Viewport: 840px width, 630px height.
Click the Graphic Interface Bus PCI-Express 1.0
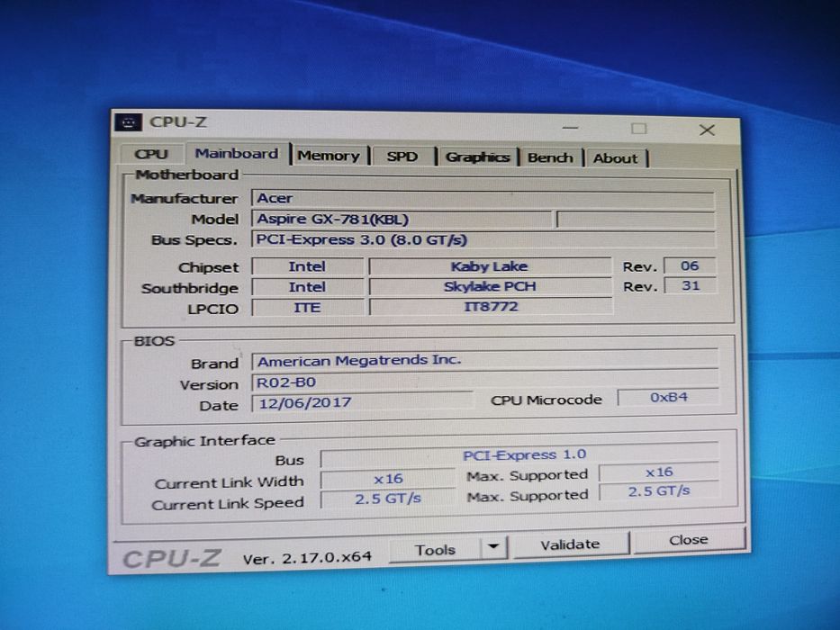click(519, 455)
